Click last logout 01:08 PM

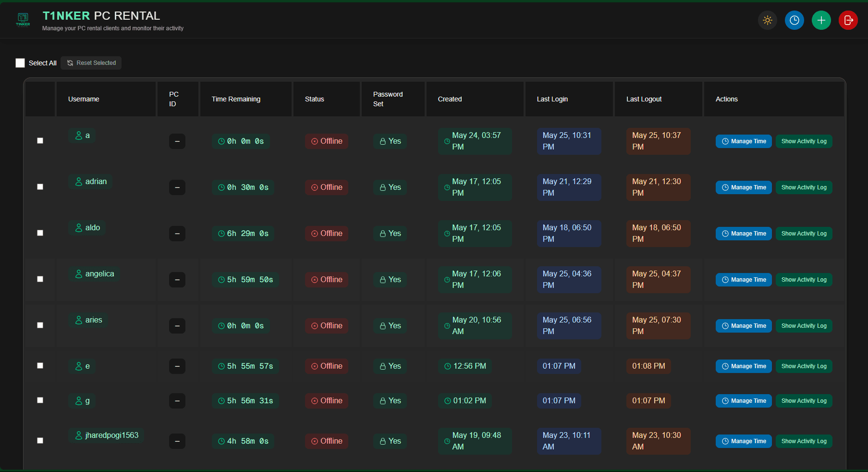point(648,366)
